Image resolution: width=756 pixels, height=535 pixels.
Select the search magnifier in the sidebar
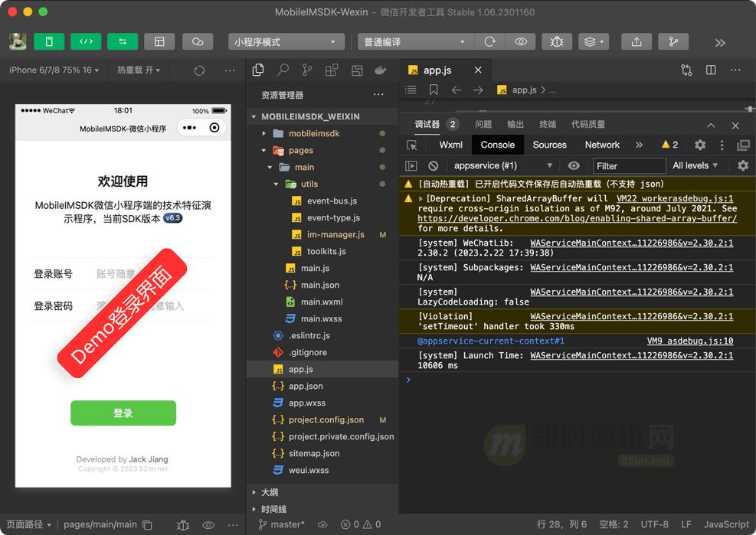point(283,70)
